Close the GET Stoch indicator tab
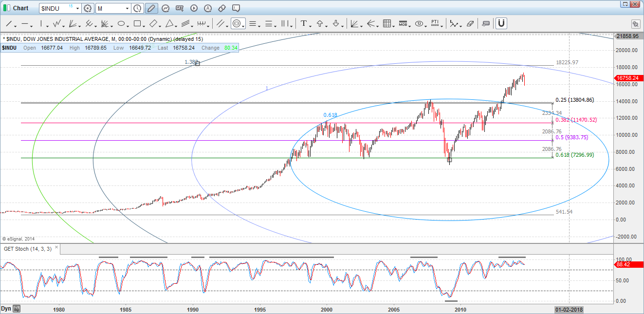This screenshot has height=314, width=644. (55, 247)
